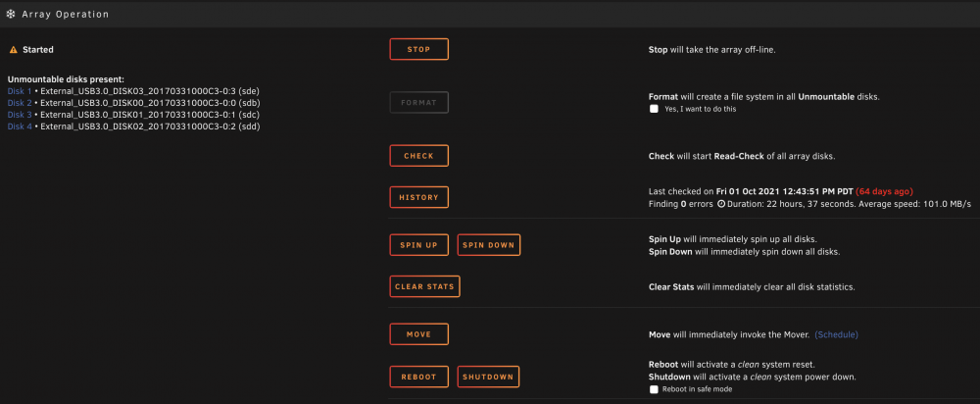Open the Mover (Schedule) link
980x404 pixels.
point(836,334)
